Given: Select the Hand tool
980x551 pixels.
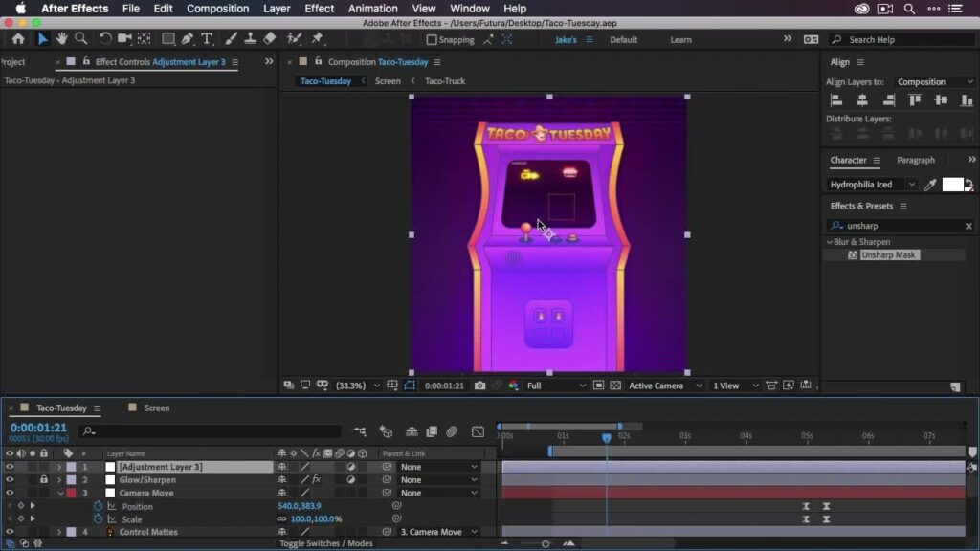Looking at the screenshot, I should click(x=61, y=39).
